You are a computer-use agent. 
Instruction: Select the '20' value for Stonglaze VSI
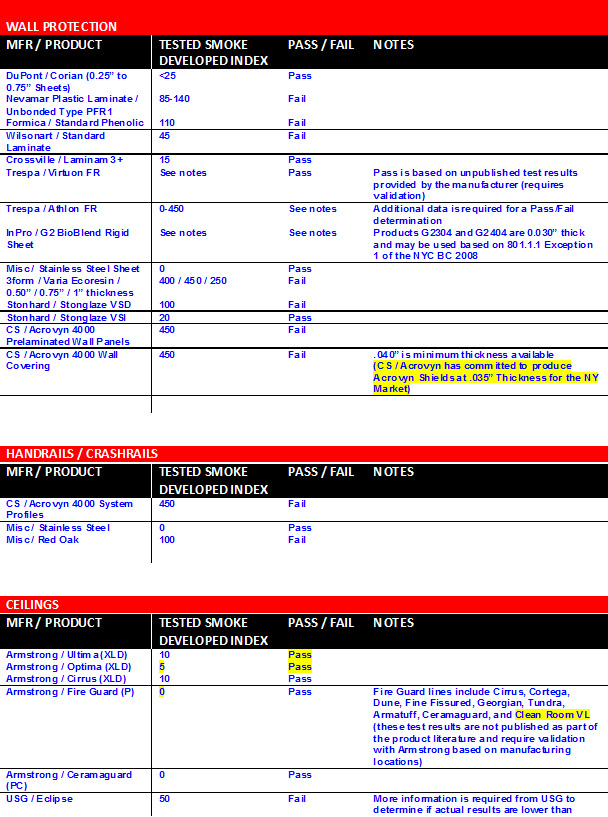point(164,318)
